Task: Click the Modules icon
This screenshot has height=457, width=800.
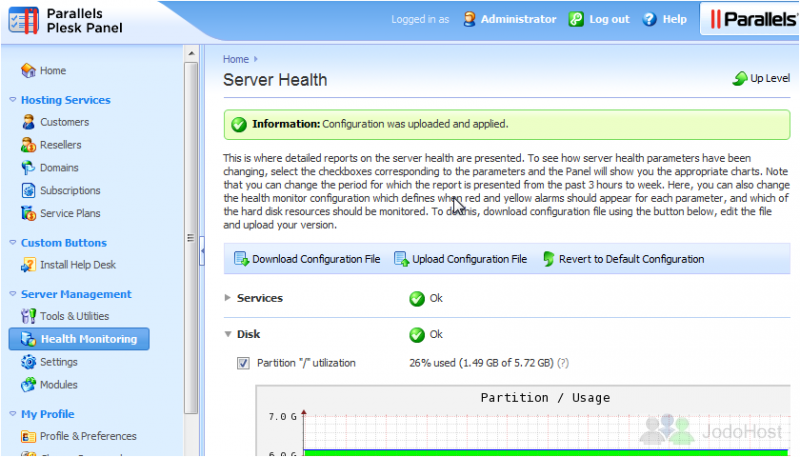Action: [x=28, y=385]
